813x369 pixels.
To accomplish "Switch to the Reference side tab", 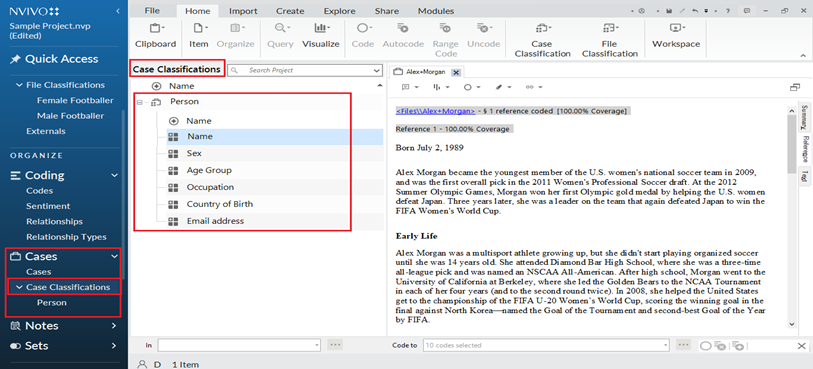I will click(x=805, y=149).
